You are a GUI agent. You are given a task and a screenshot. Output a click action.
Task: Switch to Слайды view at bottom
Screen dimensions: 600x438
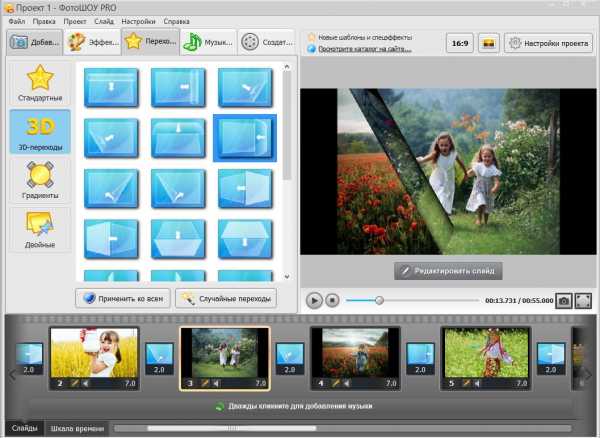(24, 428)
